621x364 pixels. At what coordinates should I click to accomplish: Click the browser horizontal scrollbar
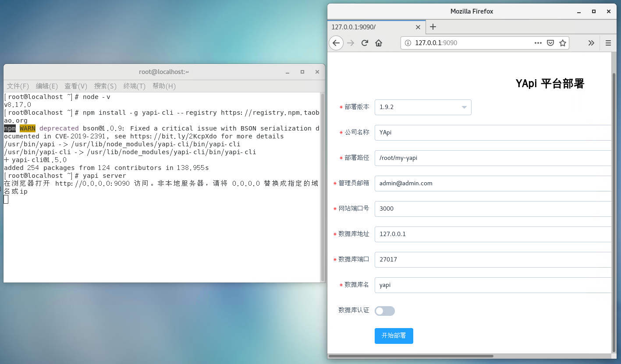click(x=411, y=356)
